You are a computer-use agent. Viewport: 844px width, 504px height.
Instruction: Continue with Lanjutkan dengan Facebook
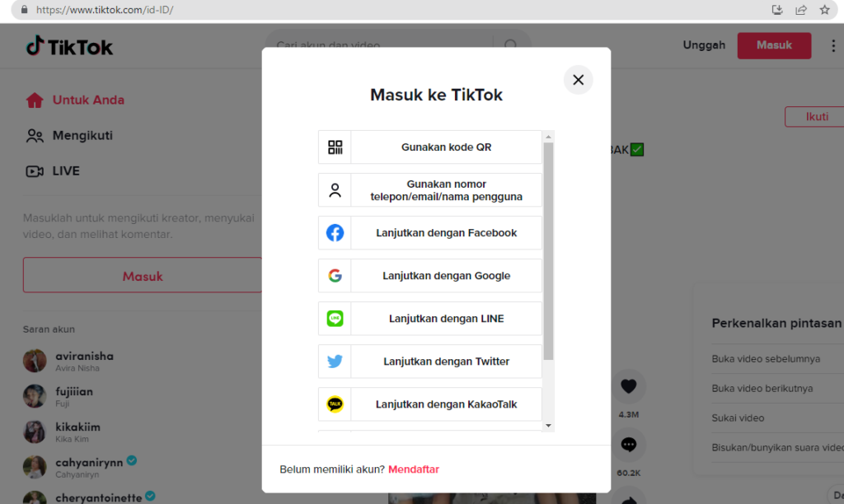point(430,233)
